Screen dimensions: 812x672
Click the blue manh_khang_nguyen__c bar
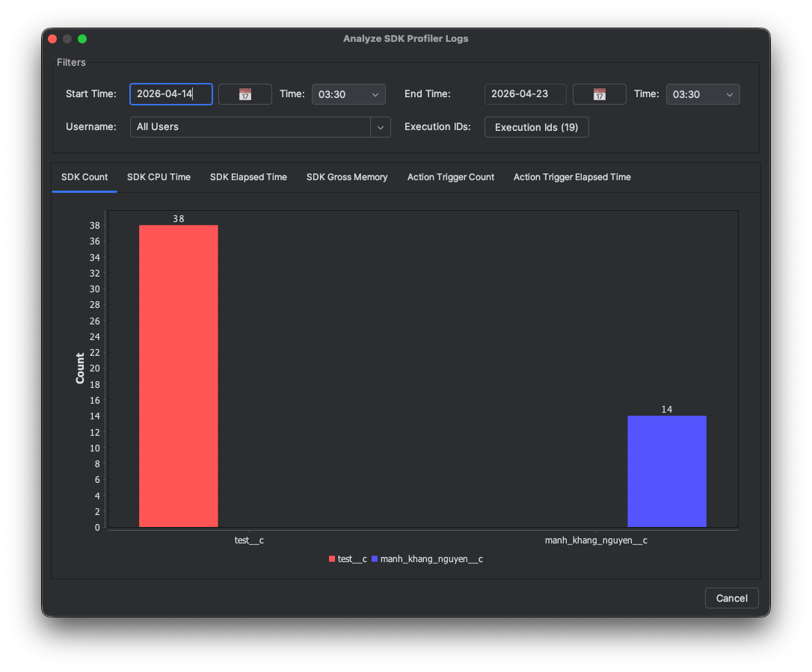667,471
